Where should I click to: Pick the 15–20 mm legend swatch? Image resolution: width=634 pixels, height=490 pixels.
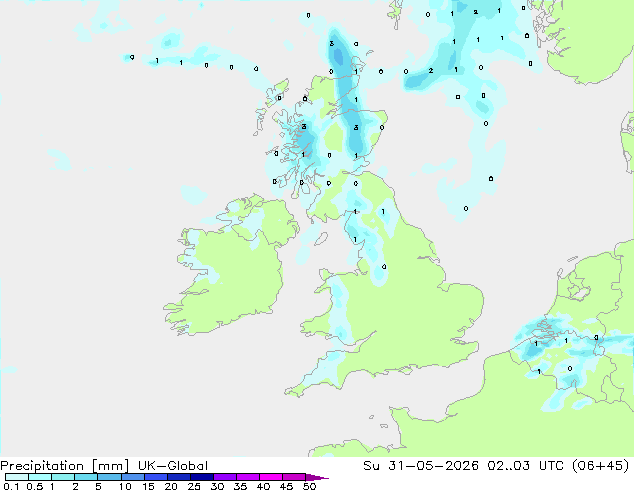click(155, 477)
